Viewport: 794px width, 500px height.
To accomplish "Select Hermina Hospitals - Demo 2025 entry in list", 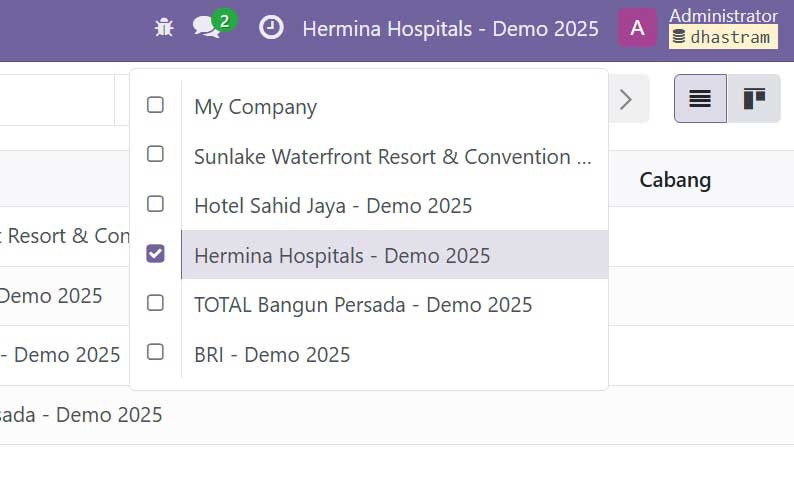I will coord(394,255).
